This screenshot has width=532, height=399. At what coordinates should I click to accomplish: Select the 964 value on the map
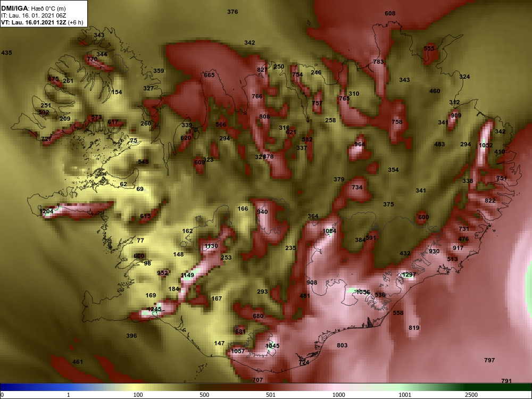pos(359,144)
